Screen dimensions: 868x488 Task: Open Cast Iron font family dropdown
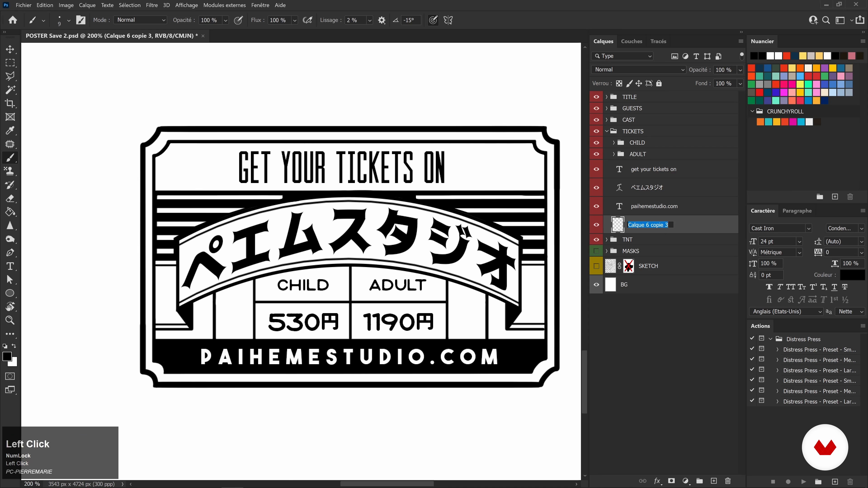(x=780, y=228)
